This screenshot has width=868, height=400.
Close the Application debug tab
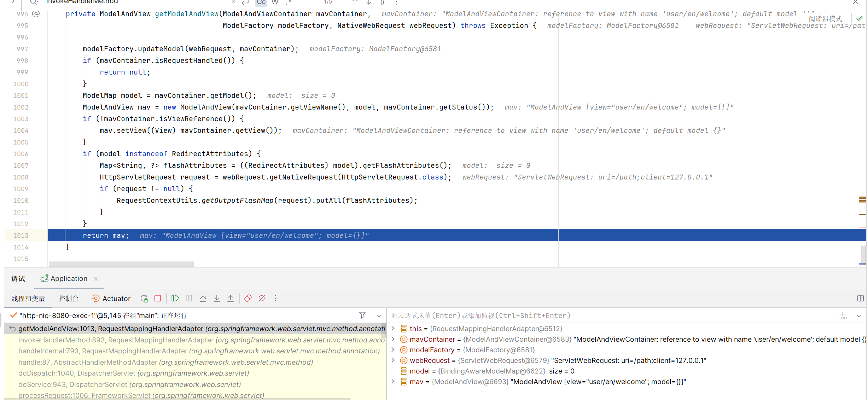tap(96, 279)
